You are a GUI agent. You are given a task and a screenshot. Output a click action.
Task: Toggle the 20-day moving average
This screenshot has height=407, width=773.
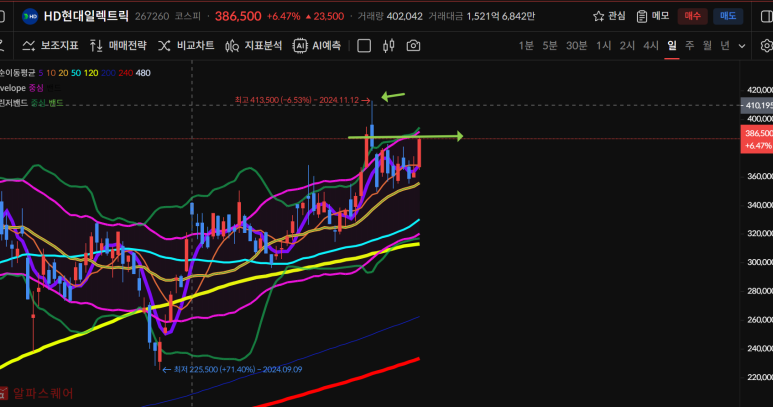(x=63, y=73)
